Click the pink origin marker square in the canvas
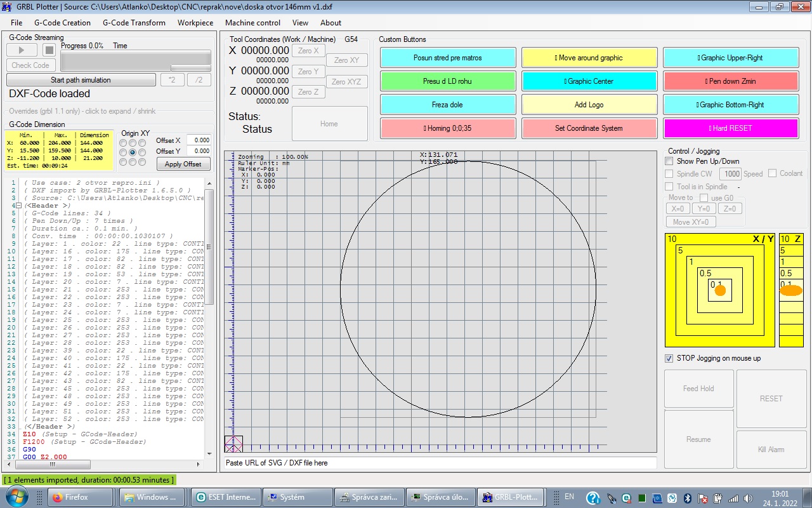812x508 pixels. tap(233, 443)
